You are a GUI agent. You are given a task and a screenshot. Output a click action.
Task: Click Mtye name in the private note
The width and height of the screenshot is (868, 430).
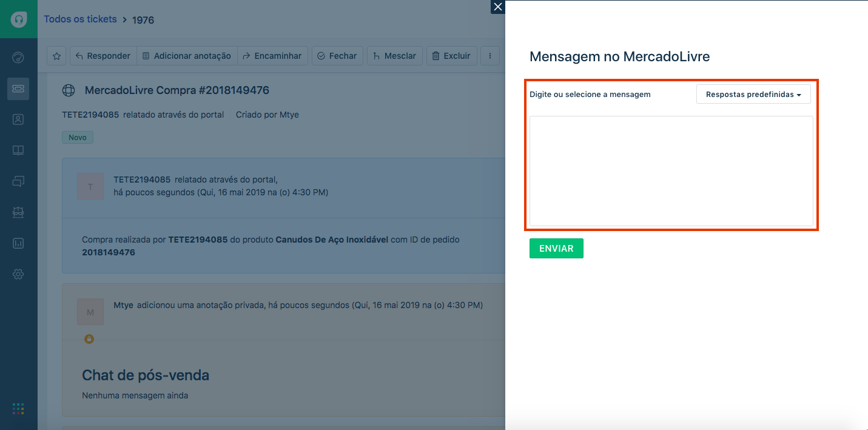point(124,305)
